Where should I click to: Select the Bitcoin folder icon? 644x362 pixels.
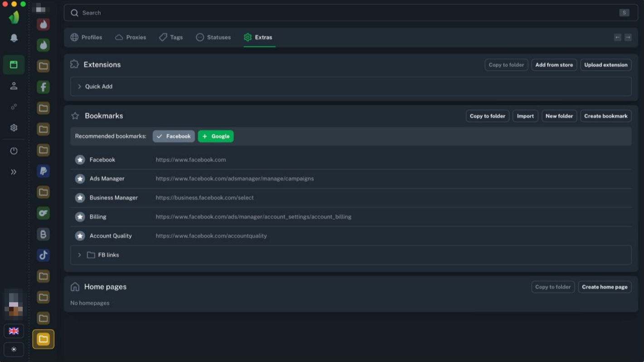click(x=44, y=234)
